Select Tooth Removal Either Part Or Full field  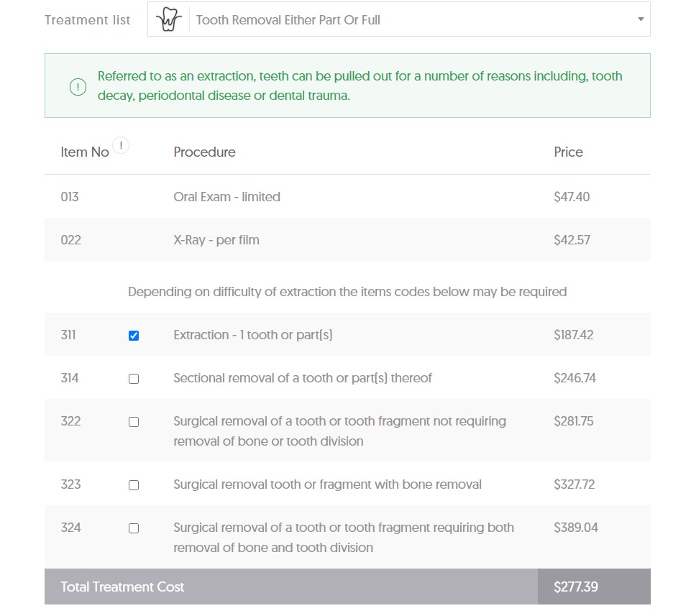tap(399, 19)
